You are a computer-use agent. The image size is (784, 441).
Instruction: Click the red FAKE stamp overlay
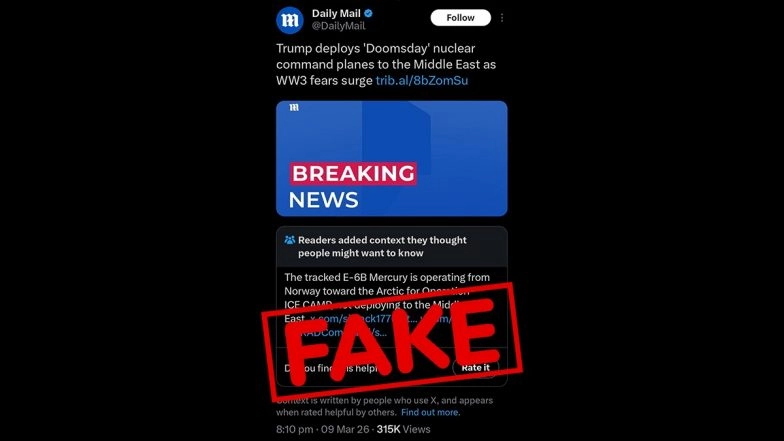pyautogui.click(x=392, y=342)
